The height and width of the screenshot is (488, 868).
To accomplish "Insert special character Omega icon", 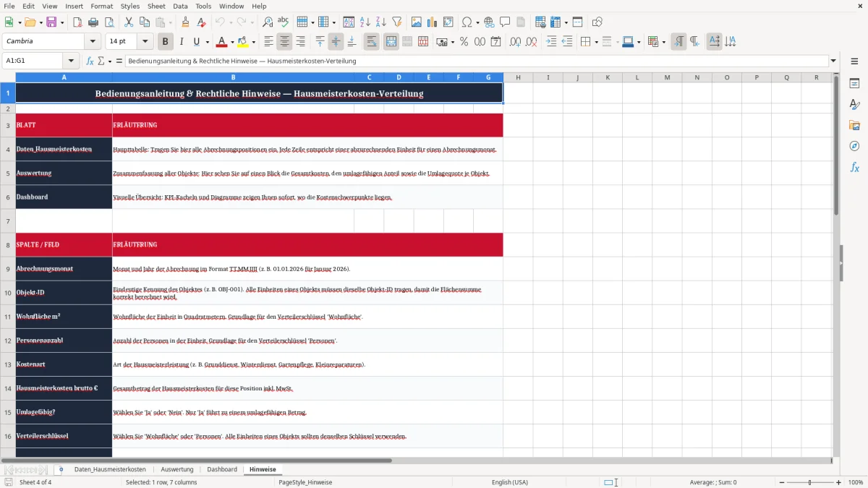I will coord(467,22).
